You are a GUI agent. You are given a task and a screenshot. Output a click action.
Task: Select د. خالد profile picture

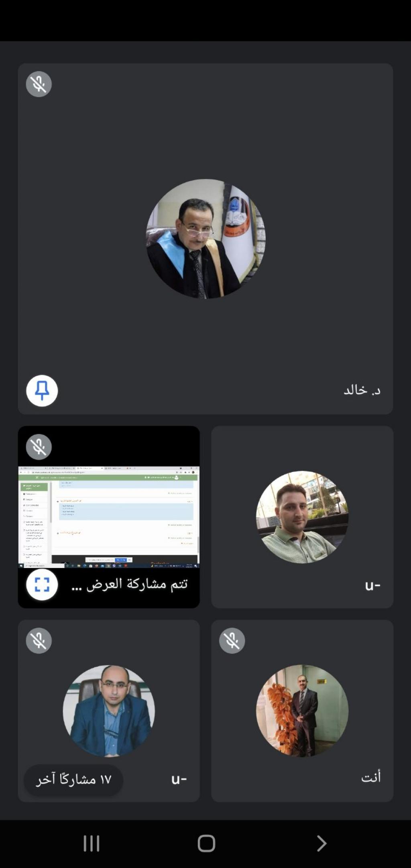tap(205, 239)
